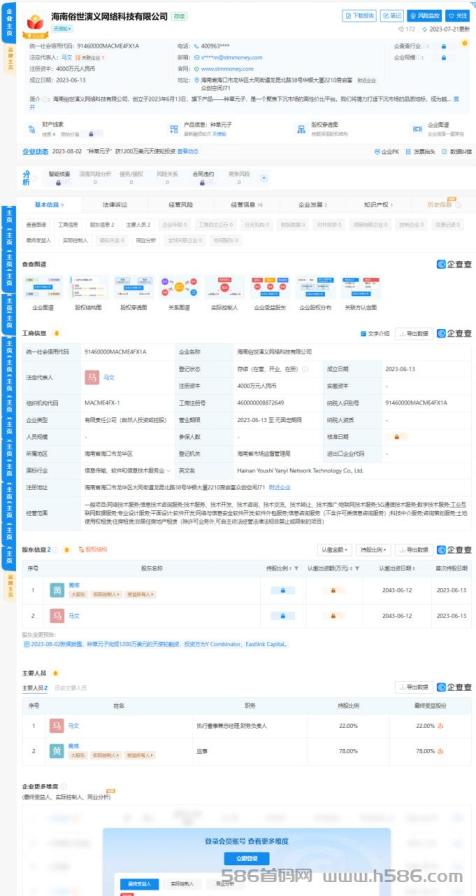The width and height of the screenshot is (476, 896).
Task: Open the 股权结构图 equity structure thumbnail
Action: [89, 288]
